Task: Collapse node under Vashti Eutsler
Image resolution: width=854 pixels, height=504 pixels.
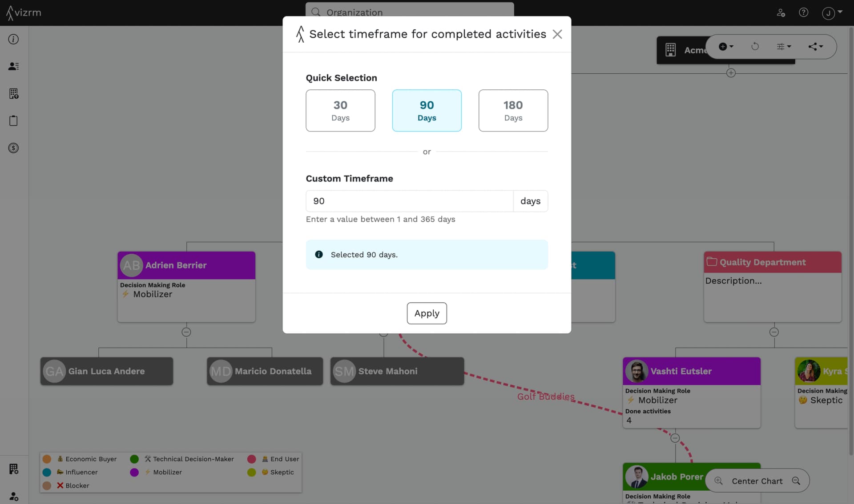Action: 675,438
